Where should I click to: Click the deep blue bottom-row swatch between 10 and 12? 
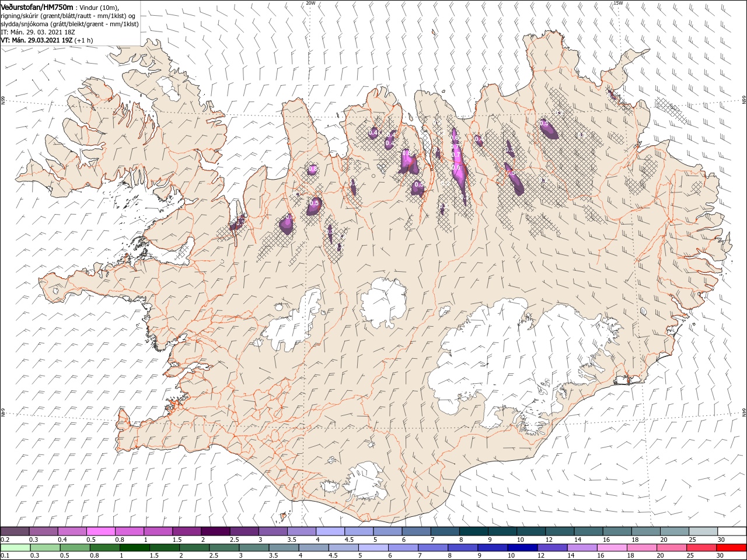coord(522,548)
